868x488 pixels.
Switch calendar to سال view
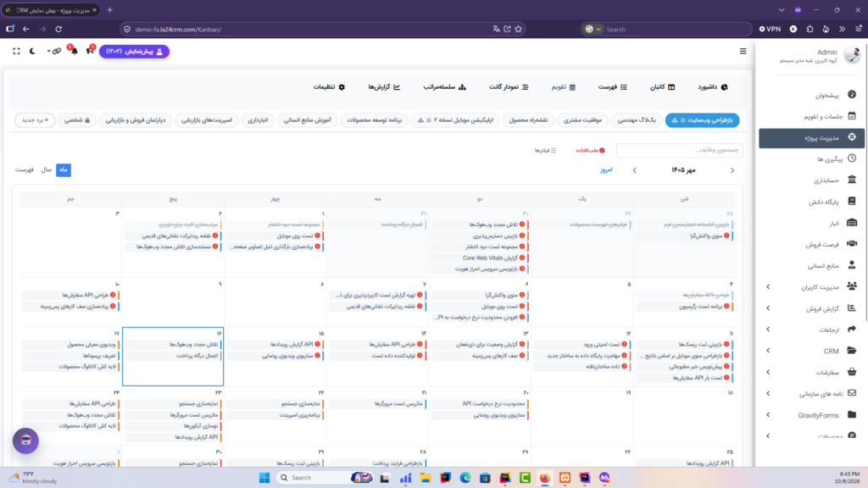[x=47, y=169]
